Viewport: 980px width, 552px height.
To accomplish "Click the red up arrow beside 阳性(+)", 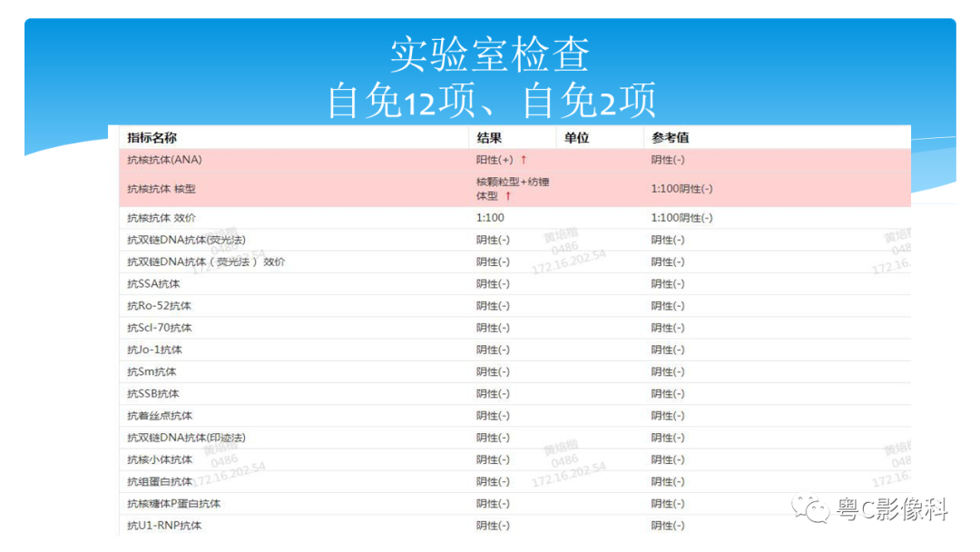I will (x=524, y=160).
